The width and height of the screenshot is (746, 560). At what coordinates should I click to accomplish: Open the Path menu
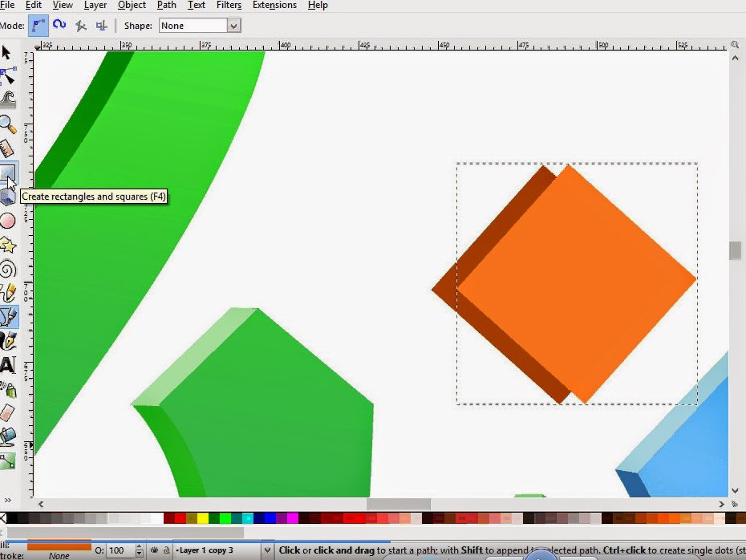coord(167,6)
